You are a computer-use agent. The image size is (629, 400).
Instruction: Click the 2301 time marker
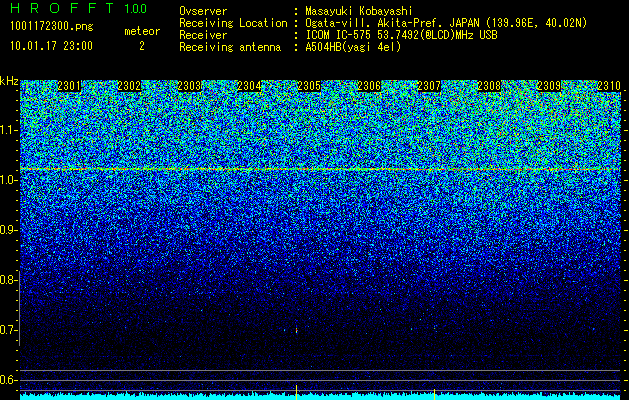pos(69,86)
